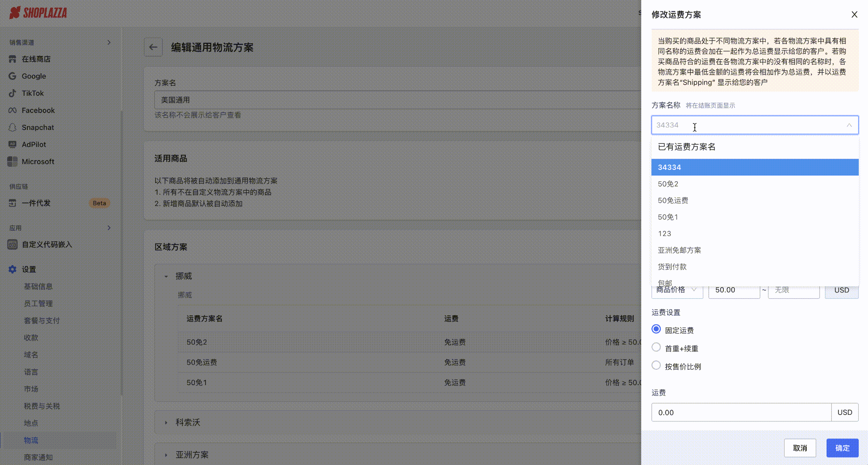
Task: Select the 50免2 row in 挪威 table
Action: coord(409,342)
